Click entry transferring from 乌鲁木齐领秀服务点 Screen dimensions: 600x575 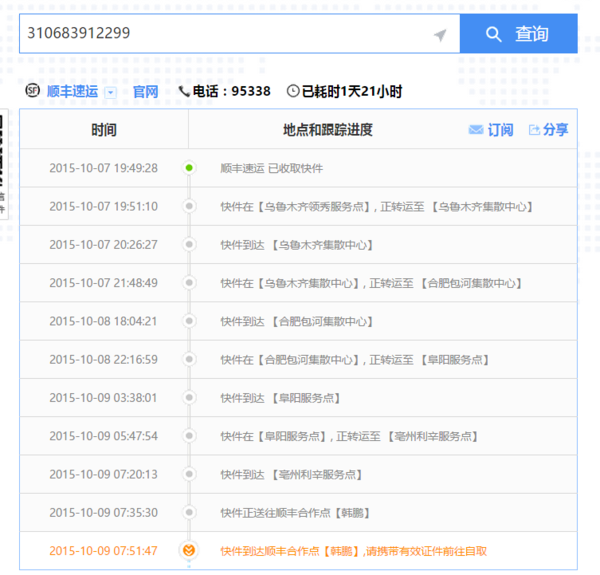[377, 207]
